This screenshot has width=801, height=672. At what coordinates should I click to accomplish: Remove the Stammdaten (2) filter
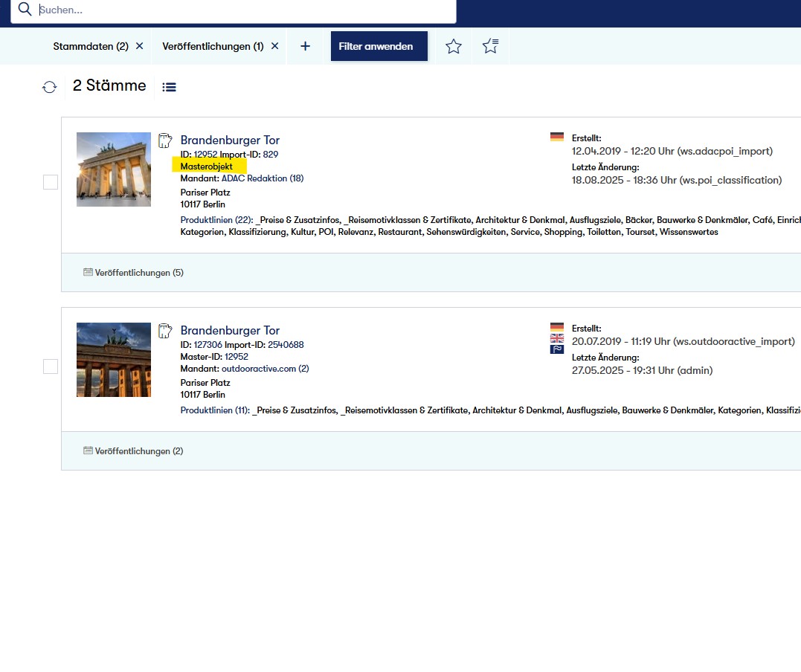[139, 46]
